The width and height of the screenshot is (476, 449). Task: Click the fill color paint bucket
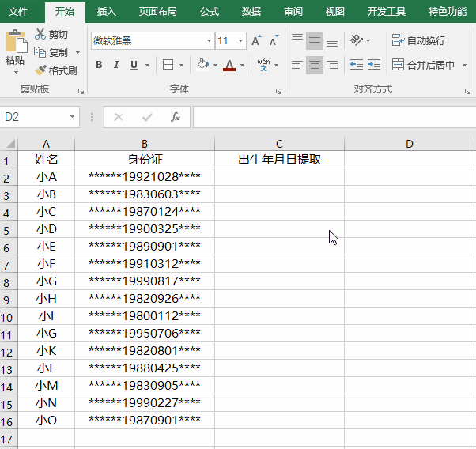(202, 65)
